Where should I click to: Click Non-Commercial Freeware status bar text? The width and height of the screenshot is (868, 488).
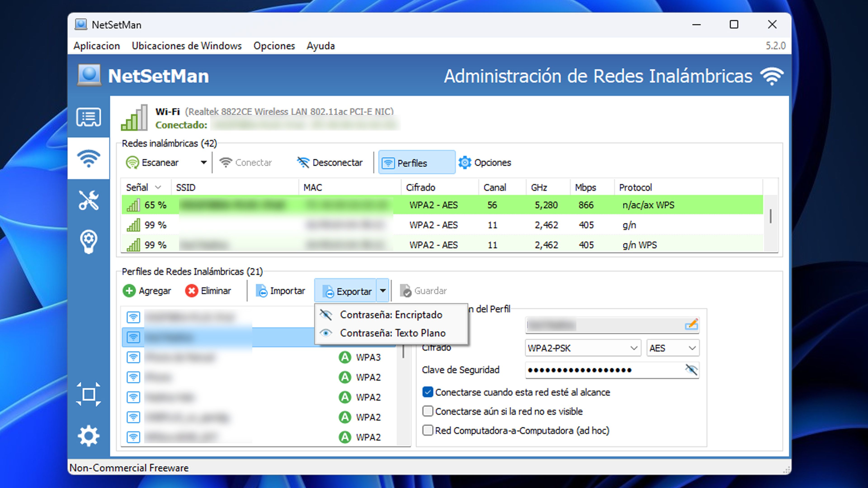(129, 468)
